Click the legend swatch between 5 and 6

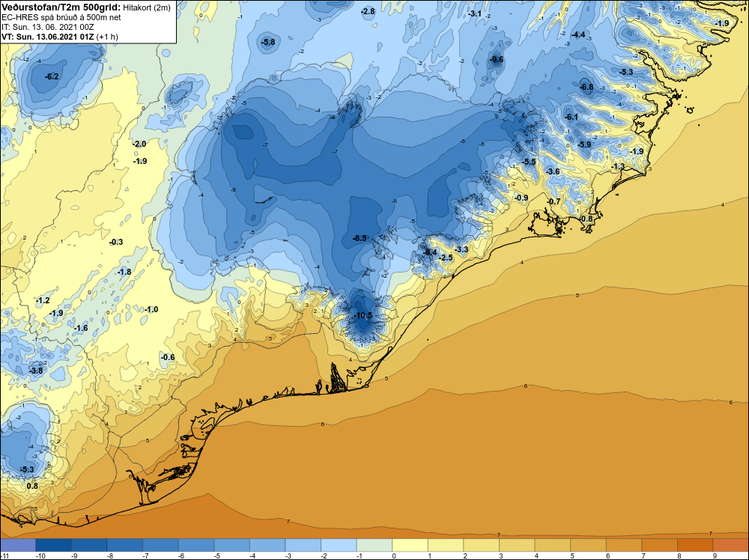click(589, 545)
